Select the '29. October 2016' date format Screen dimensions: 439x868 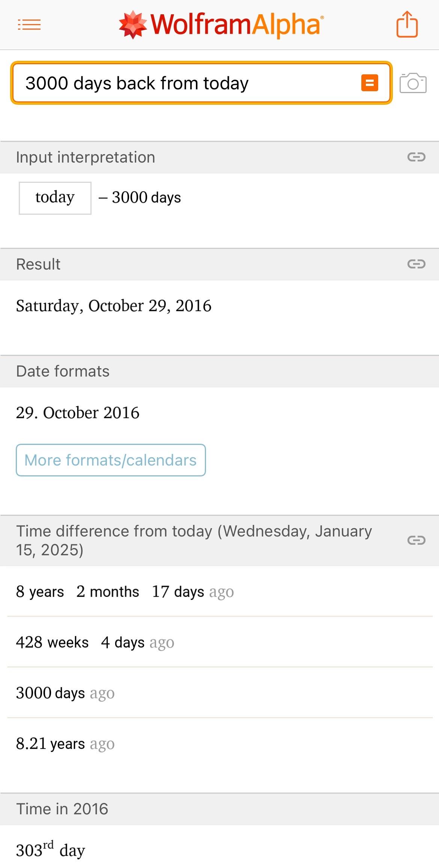point(78,413)
